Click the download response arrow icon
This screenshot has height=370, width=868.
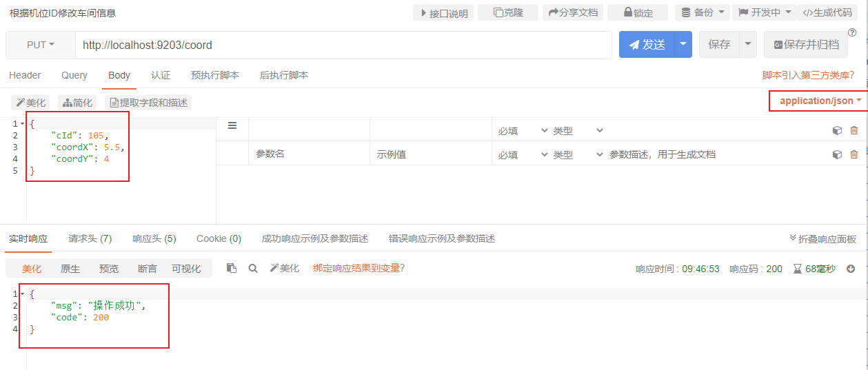pos(850,269)
